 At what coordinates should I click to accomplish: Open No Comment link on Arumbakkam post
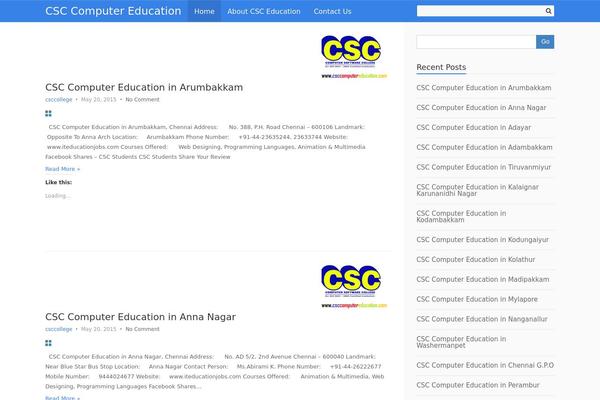[x=142, y=100]
